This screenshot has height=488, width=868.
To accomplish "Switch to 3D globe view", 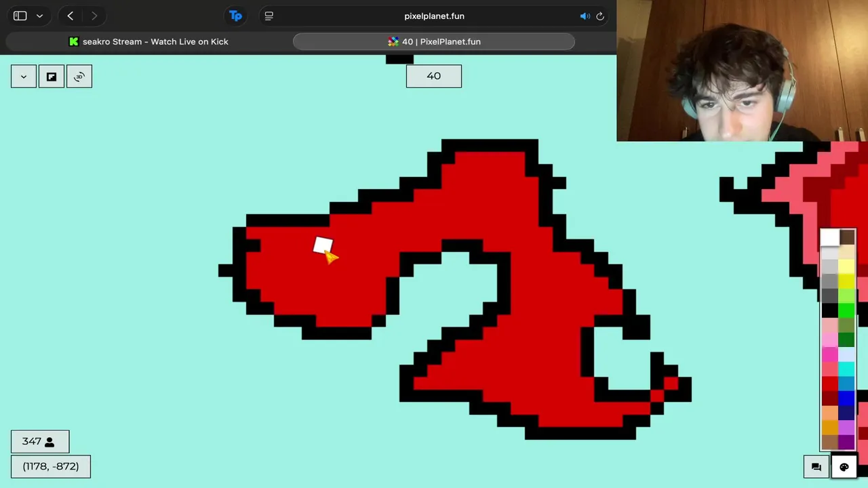I will (79, 77).
